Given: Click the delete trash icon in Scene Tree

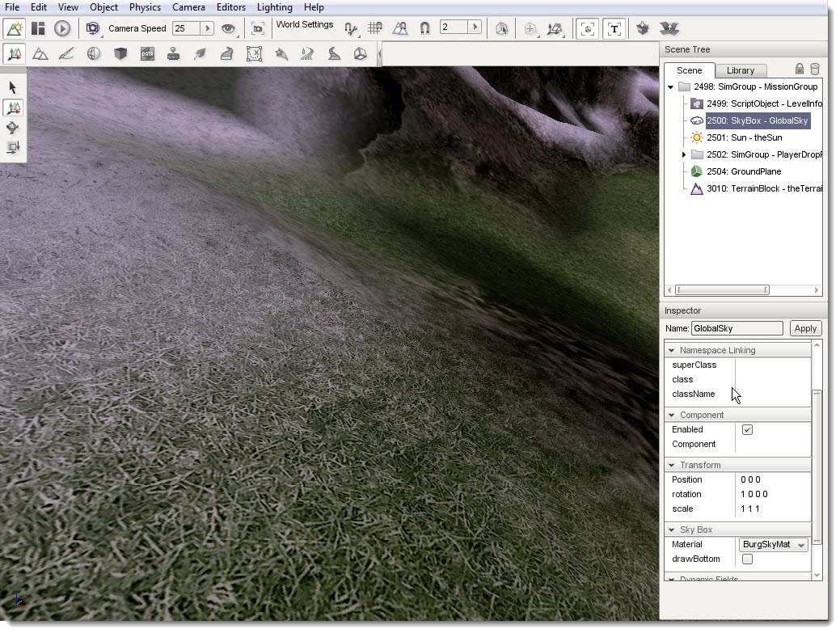Looking at the screenshot, I should pyautogui.click(x=815, y=70).
